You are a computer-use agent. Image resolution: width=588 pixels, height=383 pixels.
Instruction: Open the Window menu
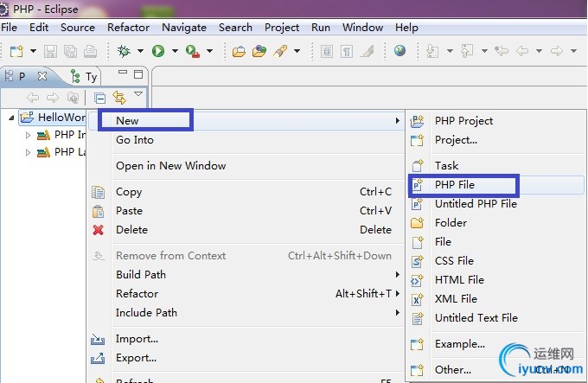[362, 28]
